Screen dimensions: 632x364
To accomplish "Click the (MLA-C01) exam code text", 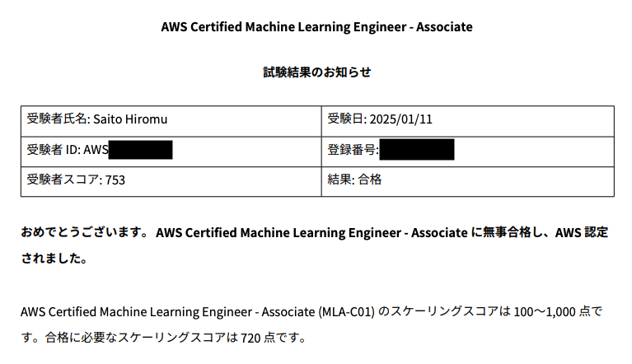I will tap(347, 312).
